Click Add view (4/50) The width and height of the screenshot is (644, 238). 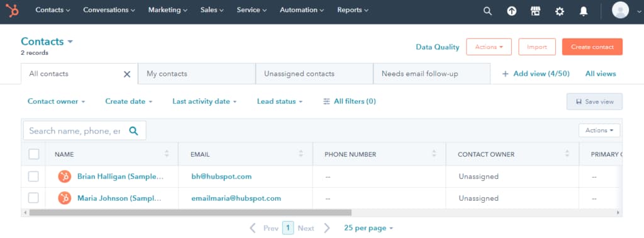(536, 74)
